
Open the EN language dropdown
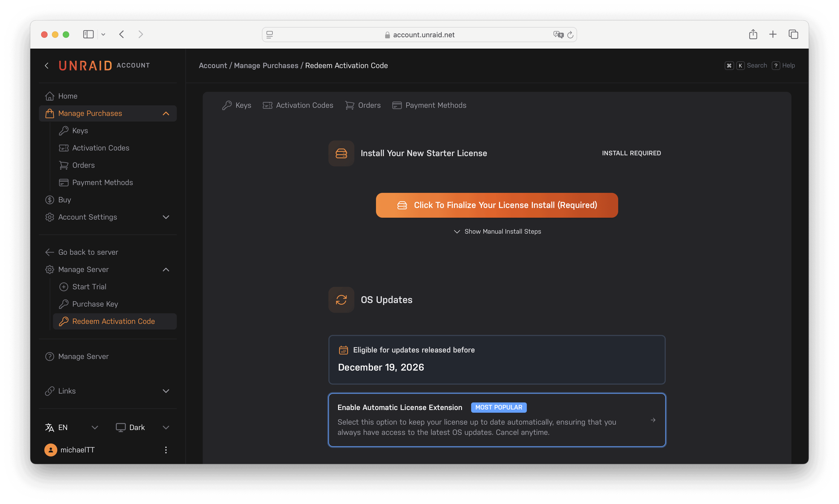click(71, 427)
